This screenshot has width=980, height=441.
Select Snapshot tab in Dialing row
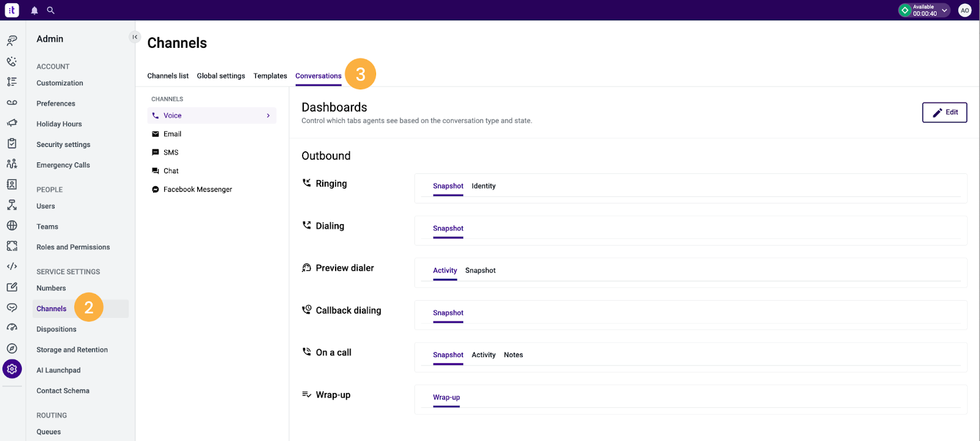pyautogui.click(x=448, y=228)
